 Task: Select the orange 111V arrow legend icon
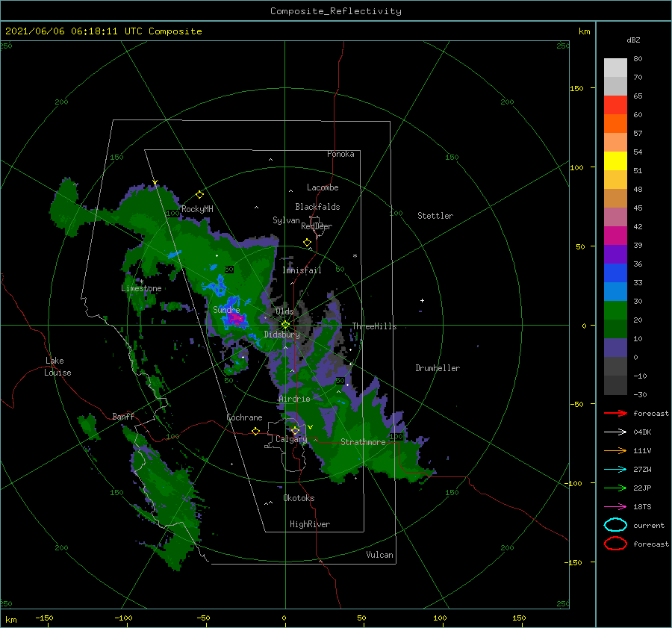pos(615,450)
